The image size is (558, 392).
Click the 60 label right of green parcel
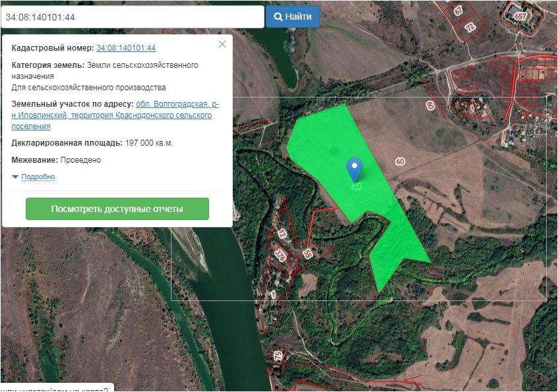[400, 161]
